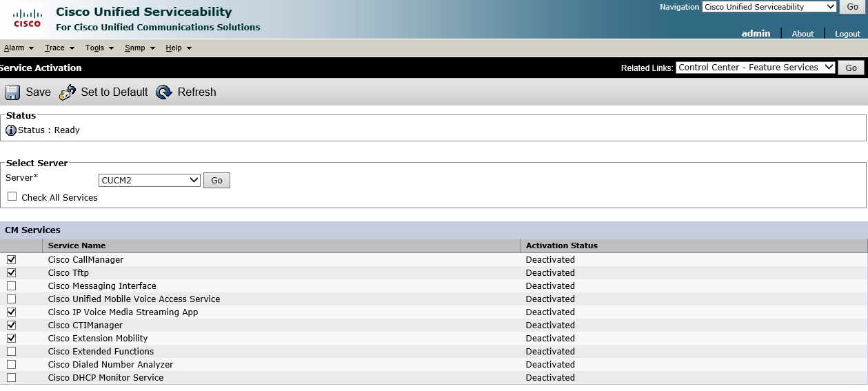The height and width of the screenshot is (391, 868).
Task: Click the CM Services section header
Action: tap(32, 230)
